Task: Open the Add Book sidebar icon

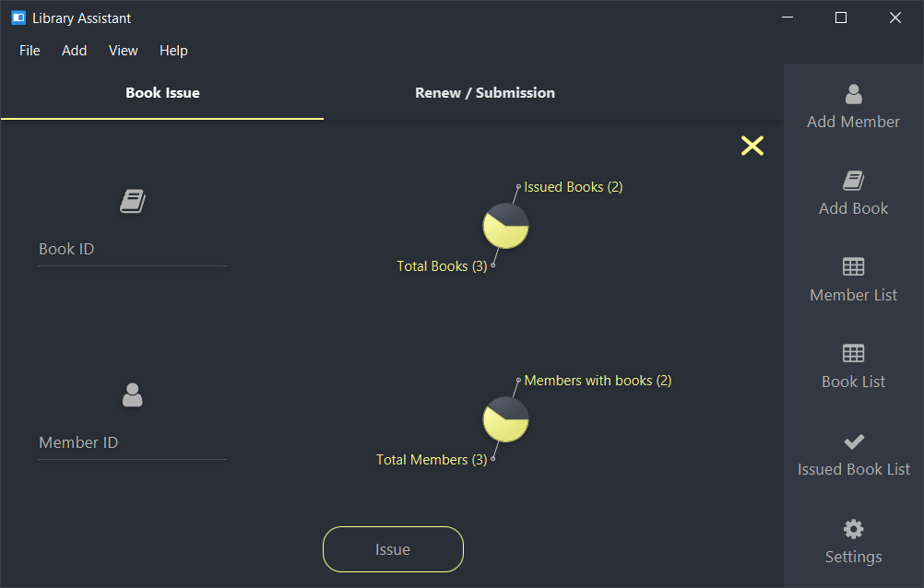Action: (853, 181)
